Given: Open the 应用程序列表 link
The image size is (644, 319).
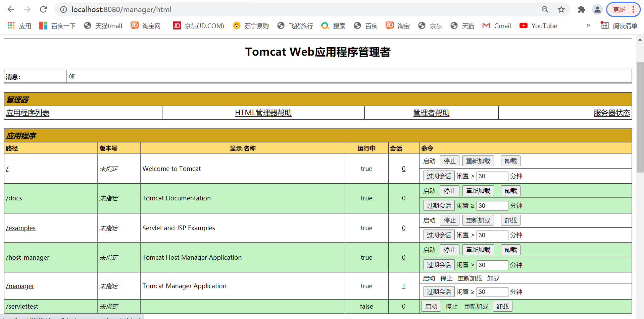Looking at the screenshot, I should (x=28, y=113).
